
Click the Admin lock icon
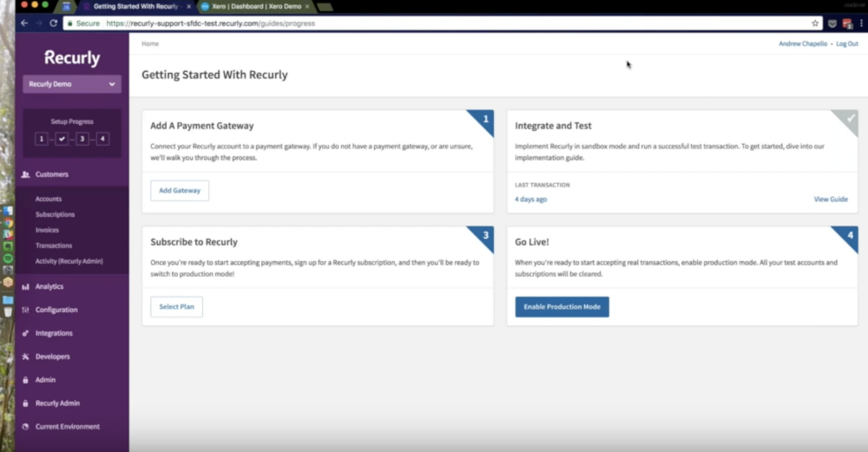pyautogui.click(x=25, y=380)
